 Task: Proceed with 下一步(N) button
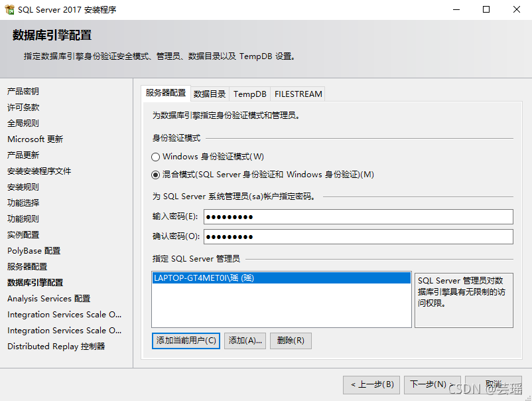pyautogui.click(x=432, y=384)
